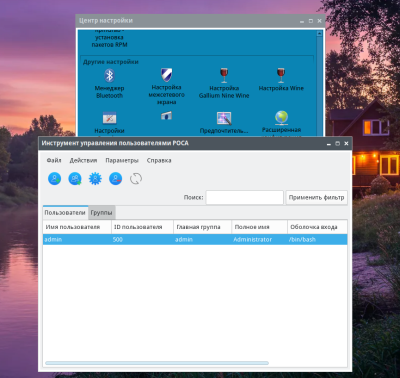This screenshot has height=378, width=400.
Task: Click the Refresh arrows icon
Action: pos(136,179)
